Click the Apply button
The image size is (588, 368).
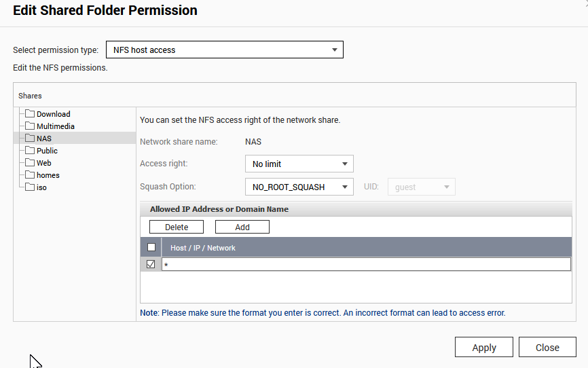click(x=484, y=347)
